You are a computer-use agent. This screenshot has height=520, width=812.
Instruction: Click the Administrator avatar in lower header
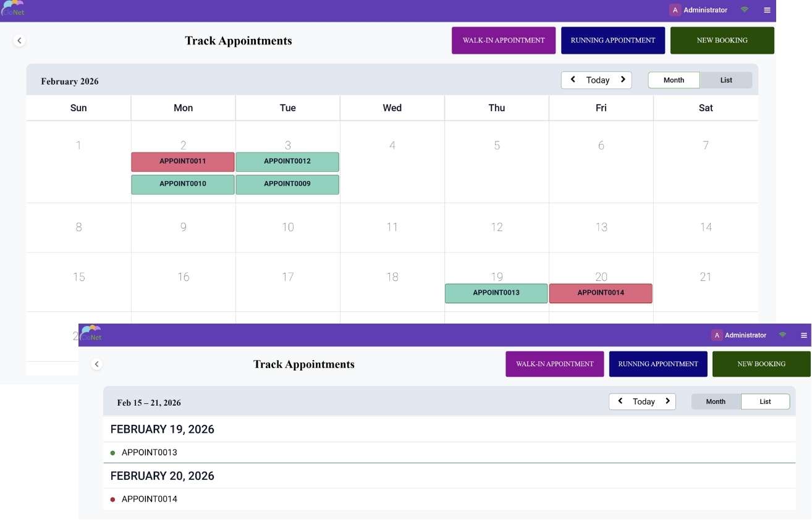pyautogui.click(x=717, y=335)
